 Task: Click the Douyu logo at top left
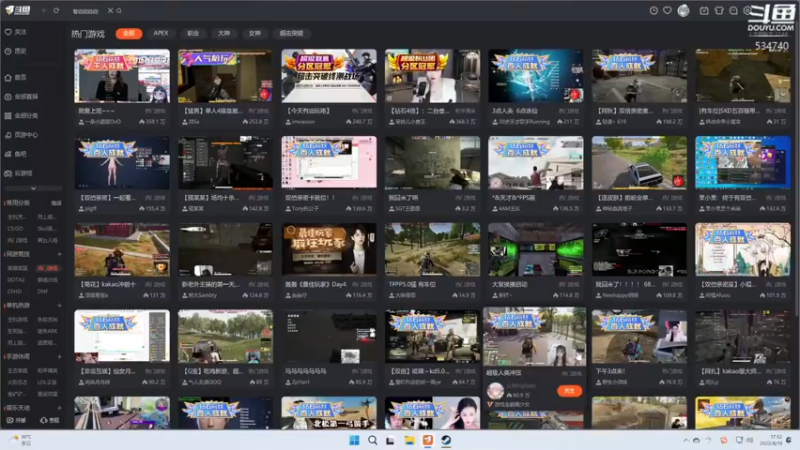pos(18,10)
